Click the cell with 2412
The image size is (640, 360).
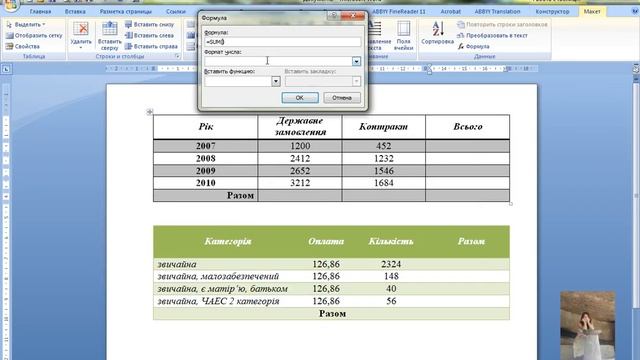300,158
